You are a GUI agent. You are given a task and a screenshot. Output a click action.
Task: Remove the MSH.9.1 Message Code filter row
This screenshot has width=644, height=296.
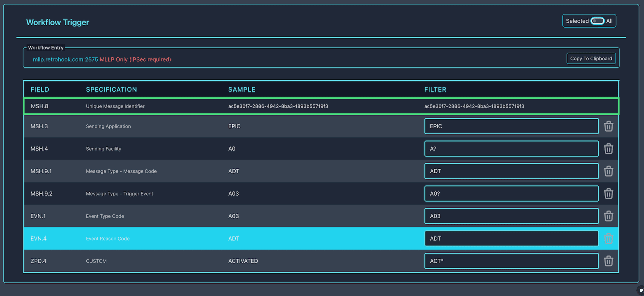point(608,171)
